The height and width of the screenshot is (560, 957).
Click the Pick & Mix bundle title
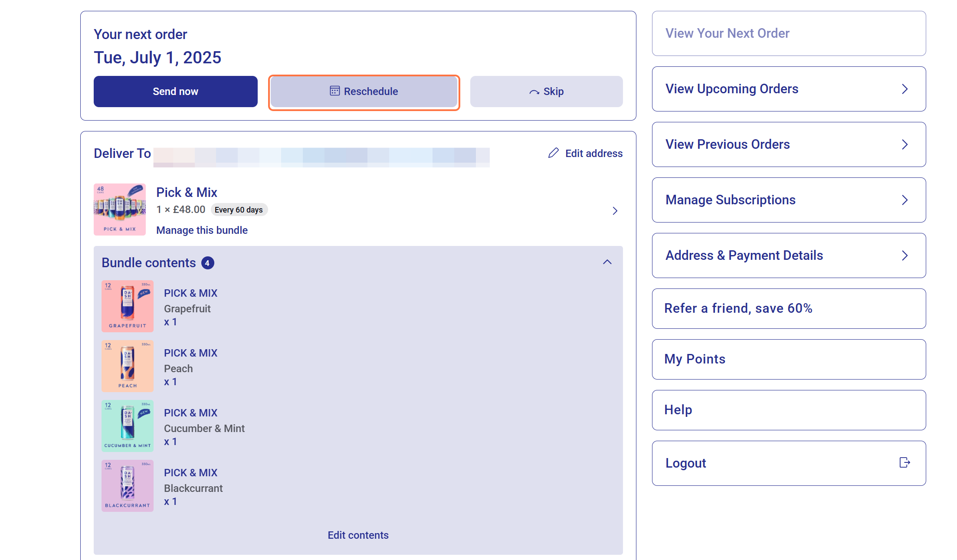pos(187,192)
